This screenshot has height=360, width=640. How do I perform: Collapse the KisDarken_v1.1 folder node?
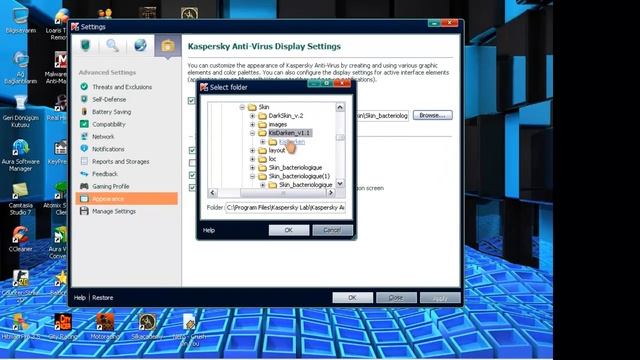pyautogui.click(x=252, y=133)
